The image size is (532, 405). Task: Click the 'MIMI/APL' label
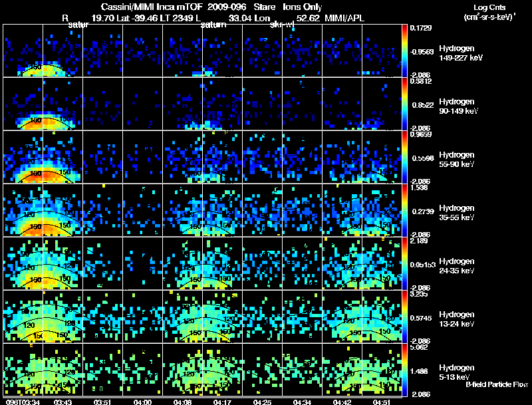(x=344, y=18)
